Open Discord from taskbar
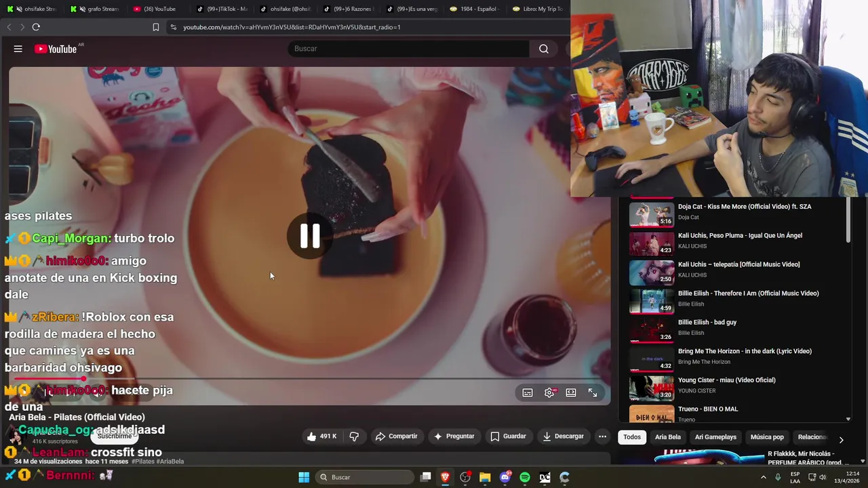 [505, 477]
